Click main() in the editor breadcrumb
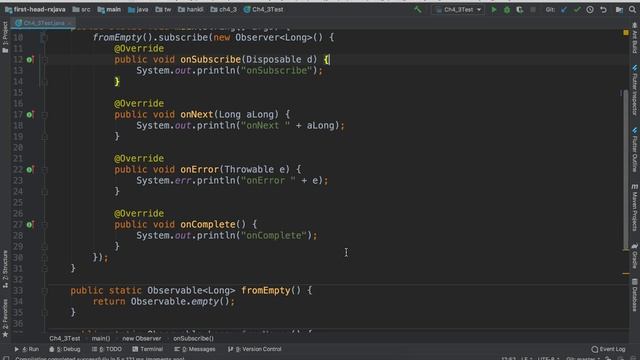This screenshot has height=360, width=640. point(101,338)
